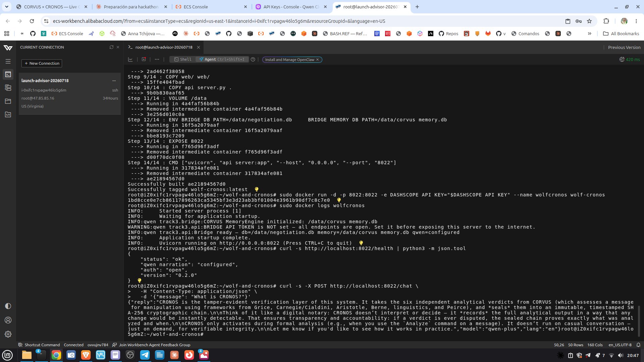Screen dimensions: 644x362
Task: Click the Wi-Fi icon in system tray
Action: 611,355
